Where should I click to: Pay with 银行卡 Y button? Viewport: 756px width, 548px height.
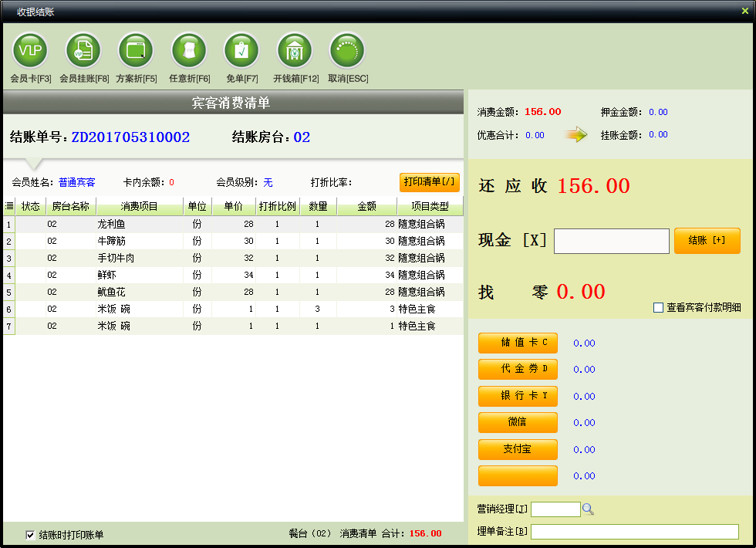518,396
